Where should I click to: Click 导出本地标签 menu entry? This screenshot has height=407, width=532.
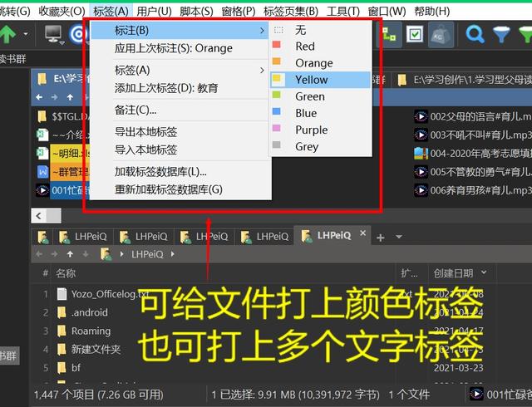pyautogui.click(x=145, y=131)
